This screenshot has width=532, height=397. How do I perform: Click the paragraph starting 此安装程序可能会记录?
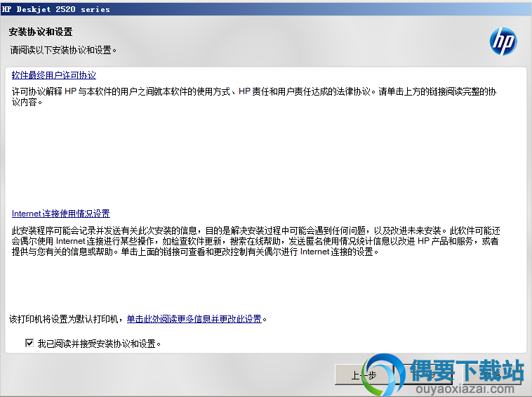(x=255, y=241)
